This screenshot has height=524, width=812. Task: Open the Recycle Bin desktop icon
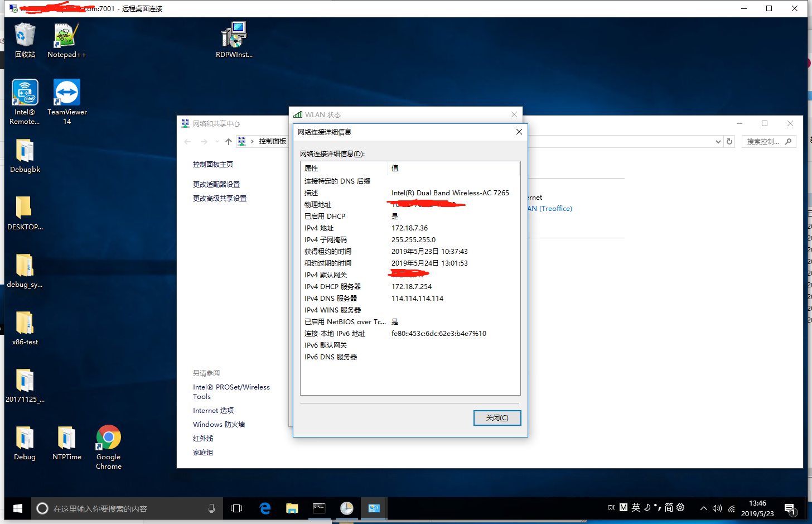(25, 40)
